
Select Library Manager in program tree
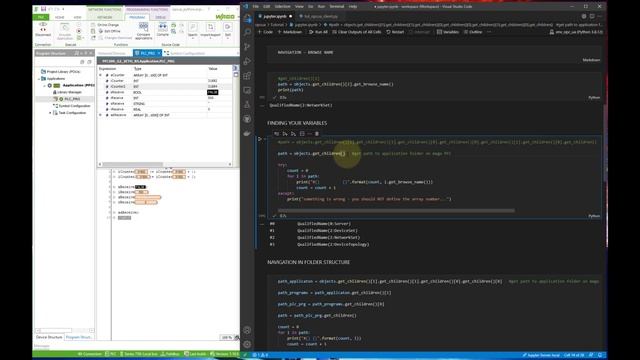coord(67,92)
